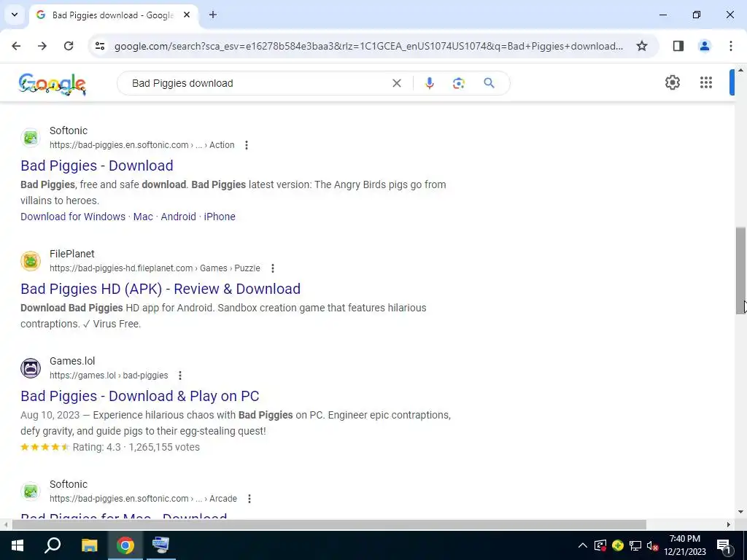This screenshot has height=560, width=747.
Task: Open Chrome side panel
Action: 678,46
